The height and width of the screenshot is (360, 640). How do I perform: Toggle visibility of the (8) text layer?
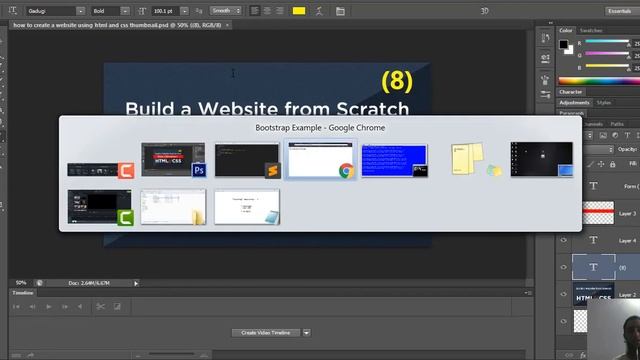point(564,267)
